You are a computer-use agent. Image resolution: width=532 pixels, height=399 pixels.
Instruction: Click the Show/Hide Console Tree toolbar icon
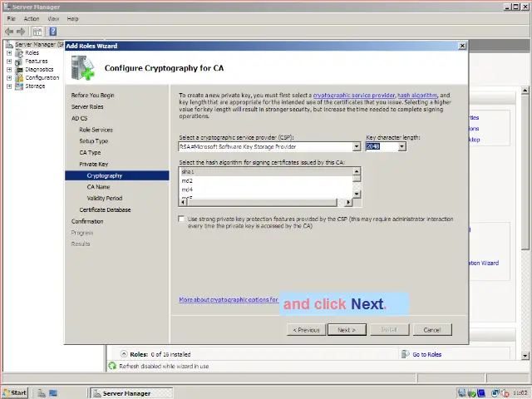[x=37, y=32]
